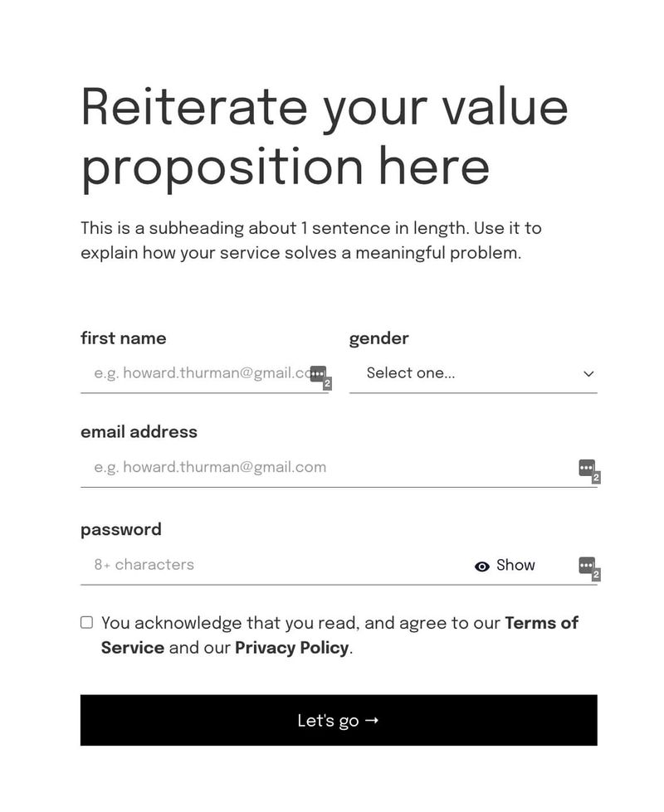Toggle password visibility with Show
664x812 pixels.
pos(515,566)
